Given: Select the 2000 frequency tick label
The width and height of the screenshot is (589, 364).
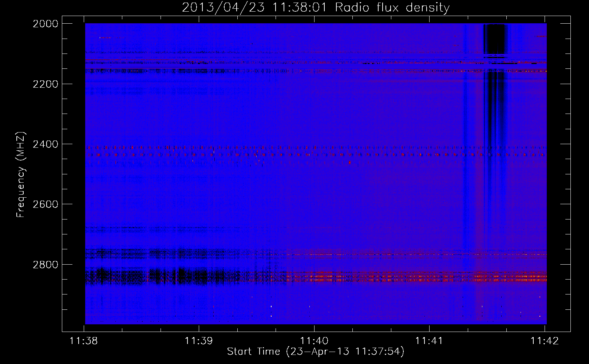Looking at the screenshot, I should (x=46, y=24).
